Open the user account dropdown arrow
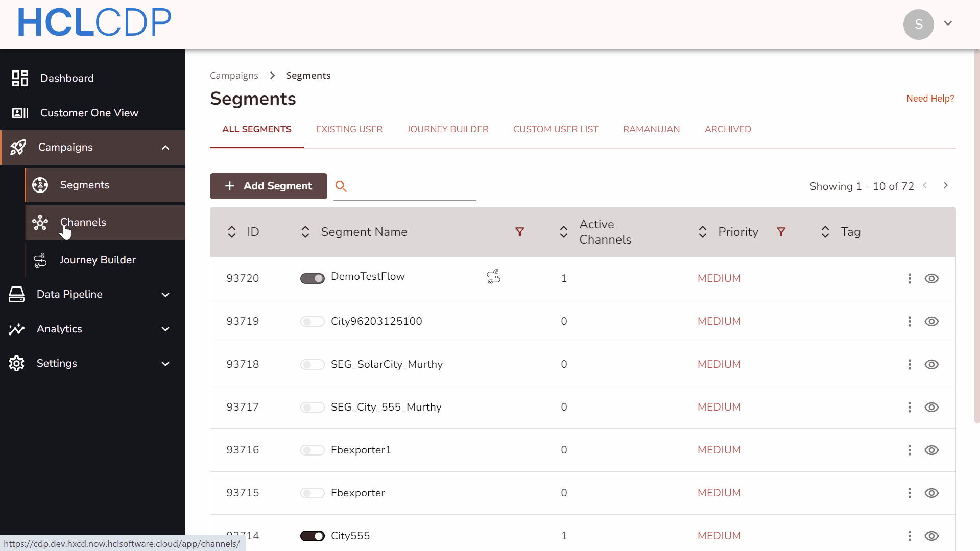The height and width of the screenshot is (551, 980). [x=948, y=23]
